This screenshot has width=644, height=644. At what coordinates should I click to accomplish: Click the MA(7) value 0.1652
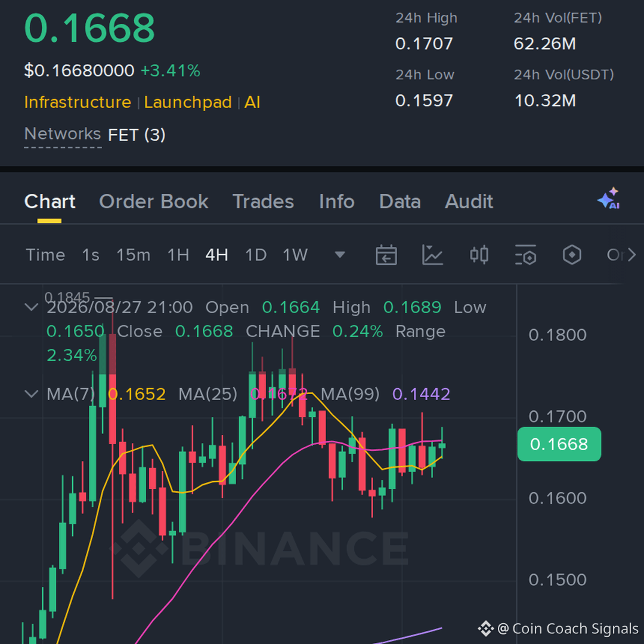(137, 394)
